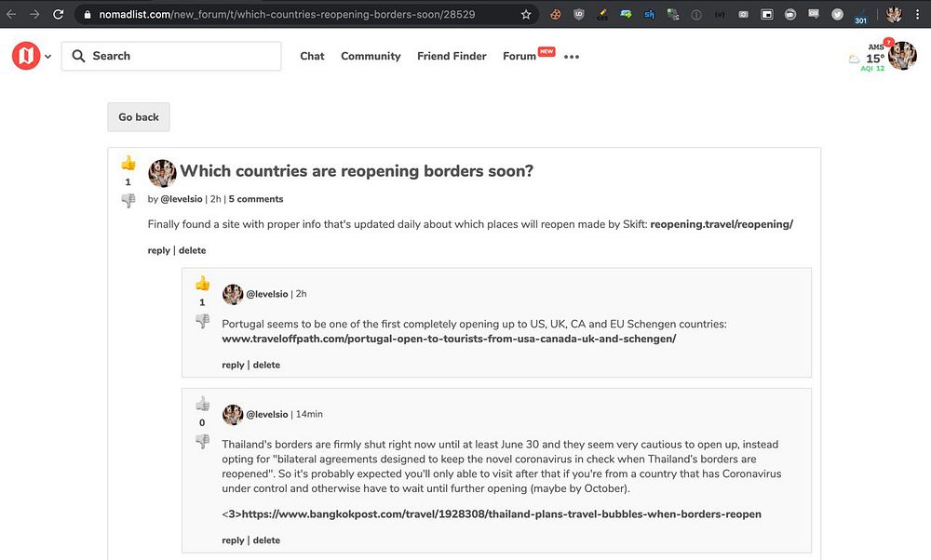
Task: Click into the Search field
Action: click(x=171, y=56)
